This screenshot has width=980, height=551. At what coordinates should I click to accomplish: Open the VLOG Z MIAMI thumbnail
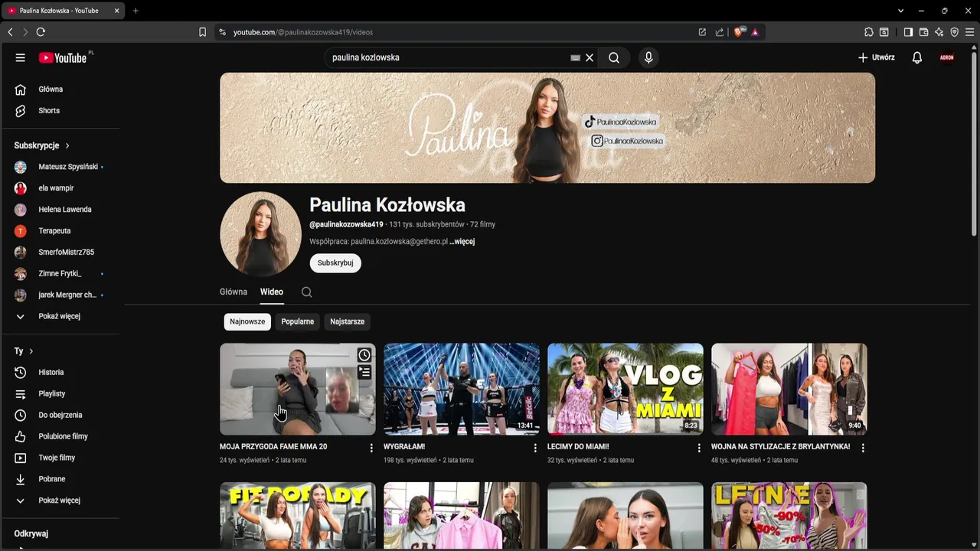(626, 389)
